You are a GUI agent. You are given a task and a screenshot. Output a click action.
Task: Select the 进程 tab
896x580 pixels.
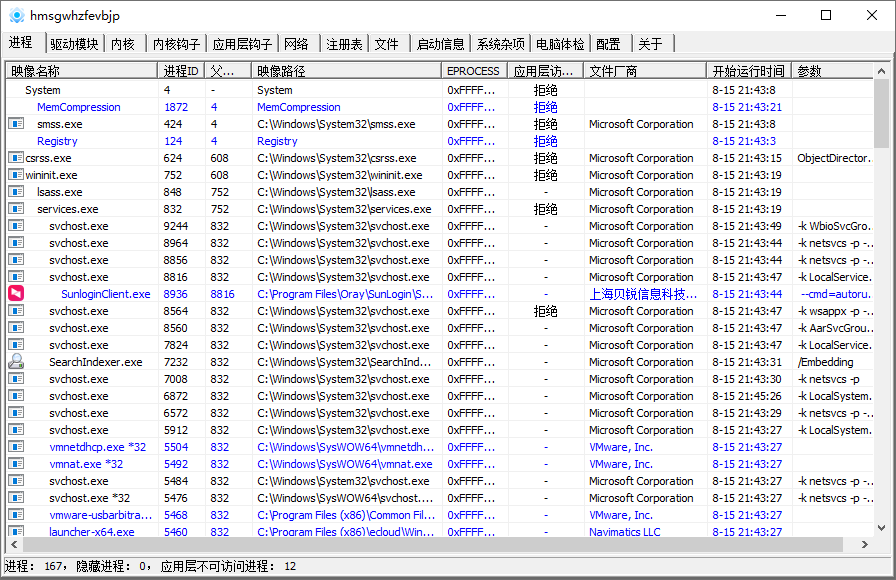pos(21,42)
